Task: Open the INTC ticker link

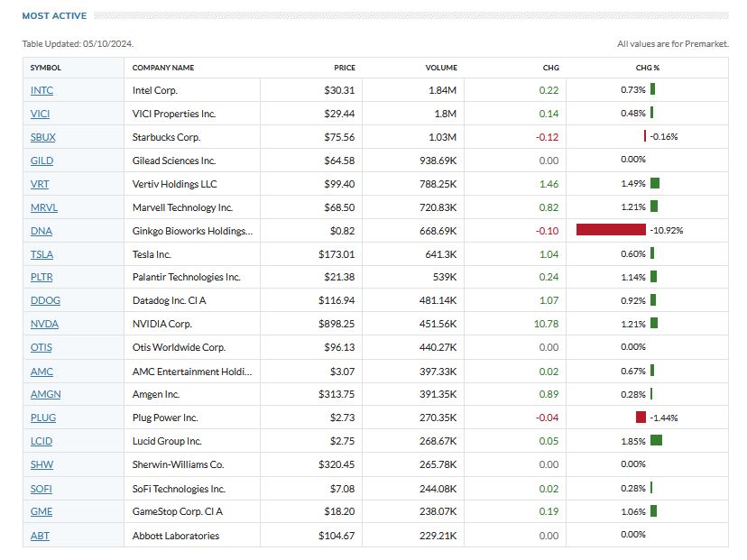Action: 41,90
